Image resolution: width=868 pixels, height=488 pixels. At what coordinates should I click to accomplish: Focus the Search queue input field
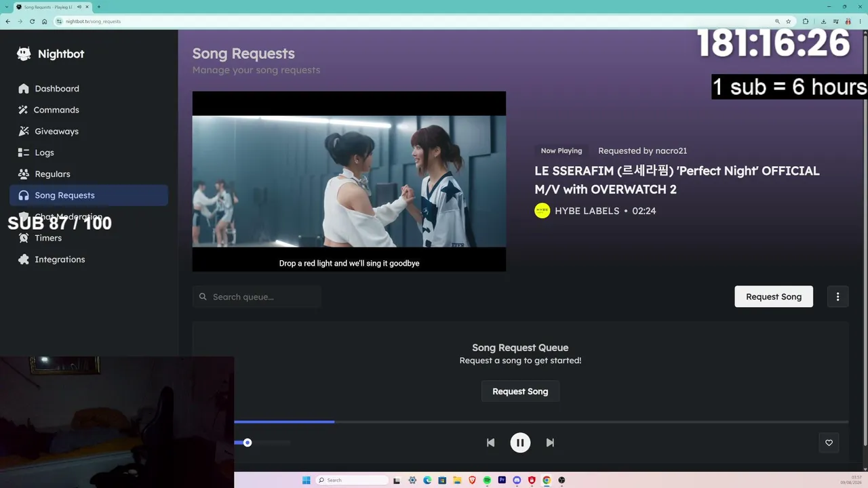[x=257, y=297]
